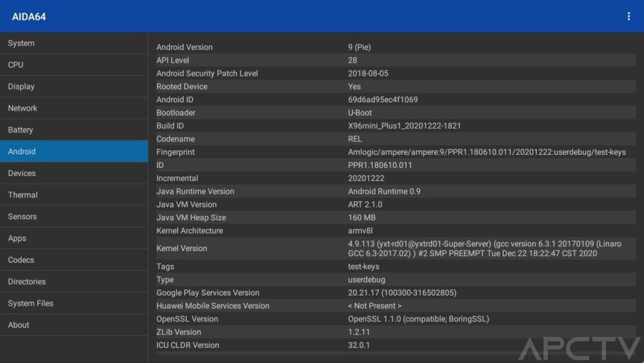
Task: View the Apps list section
Action: pos(74,238)
